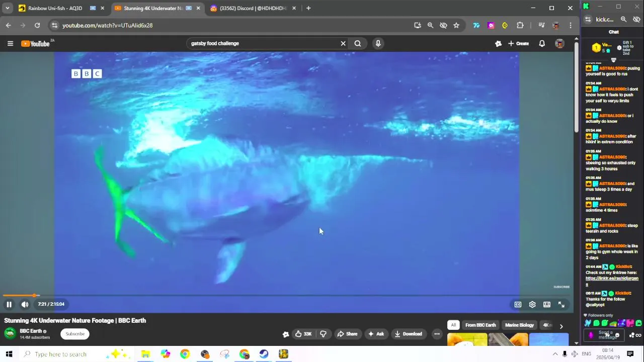
Task: Open the Chrome extensions puzzle icon
Action: [x=520, y=25]
